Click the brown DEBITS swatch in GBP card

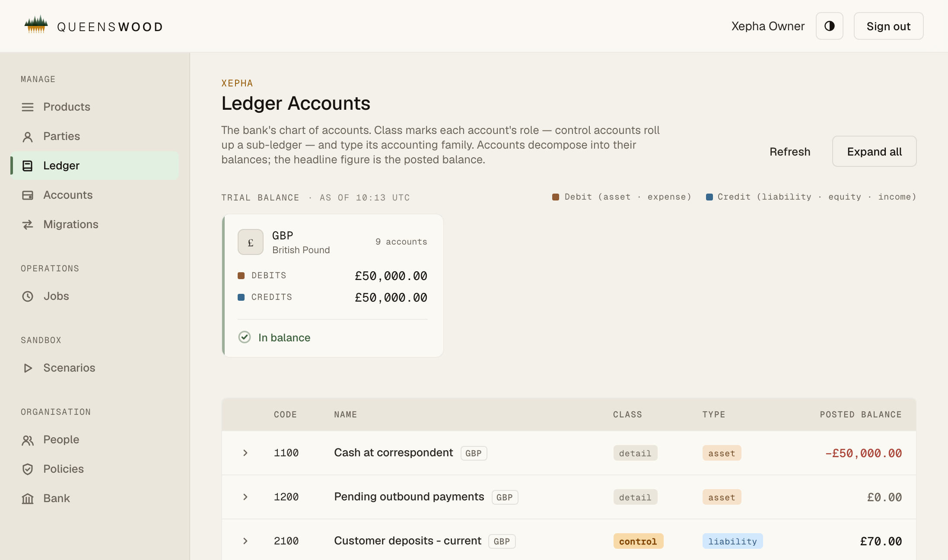tap(241, 276)
